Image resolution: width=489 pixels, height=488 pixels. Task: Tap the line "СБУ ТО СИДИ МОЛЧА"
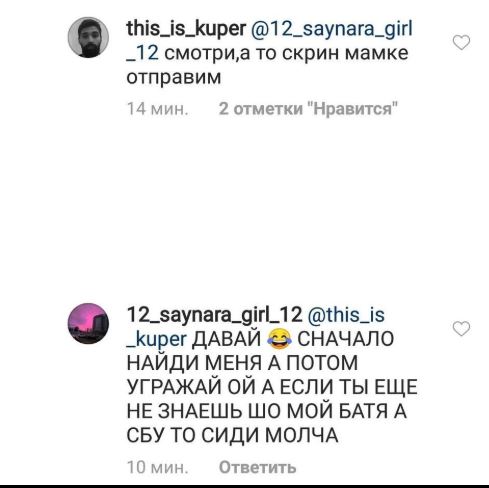(233, 435)
